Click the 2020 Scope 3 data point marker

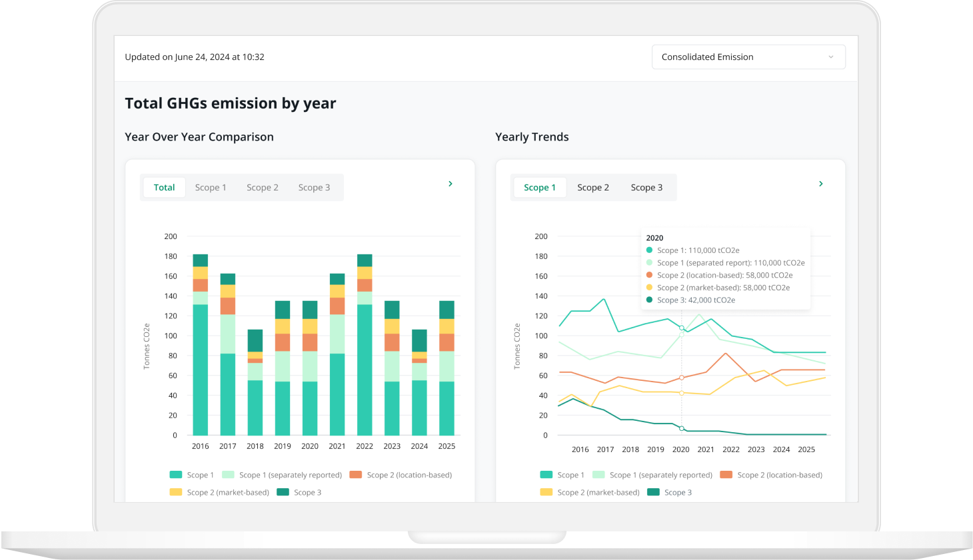(x=681, y=428)
